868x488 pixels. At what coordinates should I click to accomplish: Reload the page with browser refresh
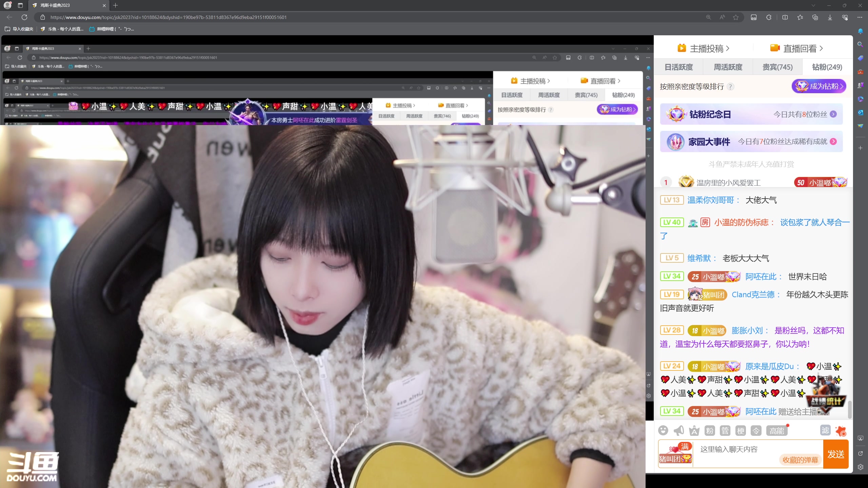tap(24, 17)
